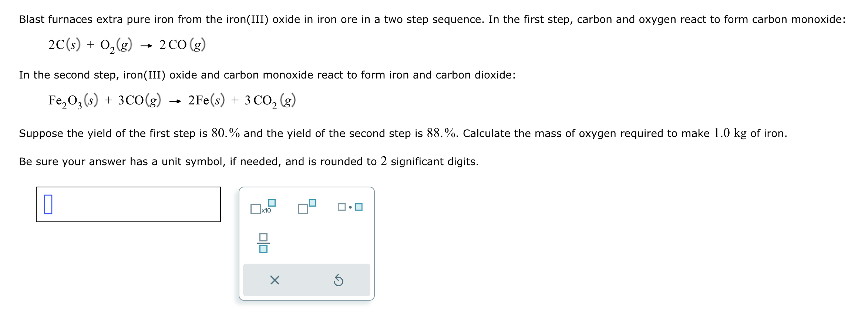This screenshot has width=868, height=334.
Task: Insert a multiplication dot expression
Action: tap(350, 207)
